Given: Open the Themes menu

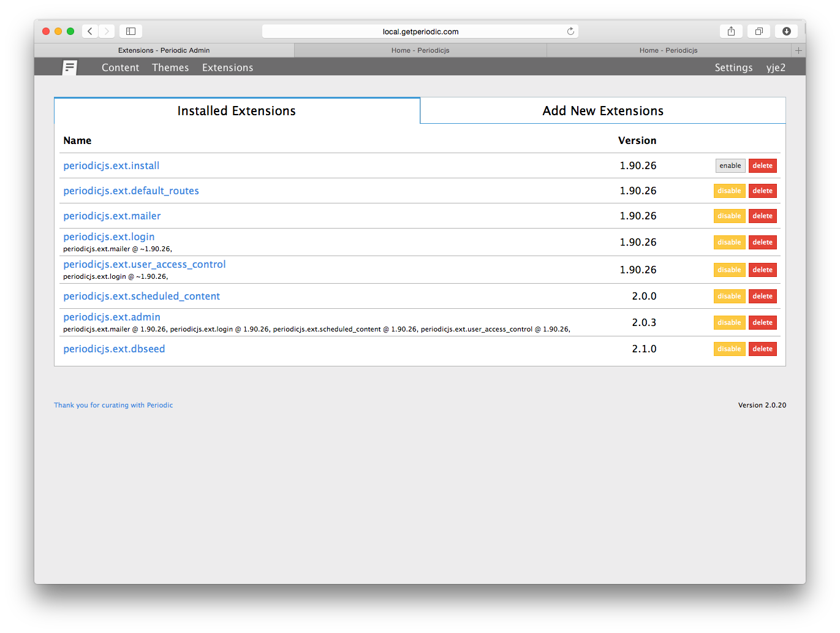Looking at the screenshot, I should tap(170, 67).
